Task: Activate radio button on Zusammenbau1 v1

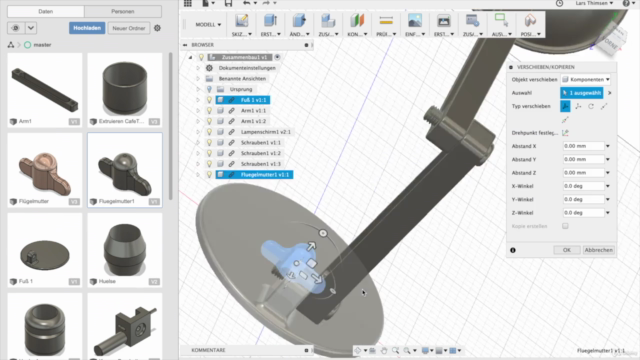Action: point(278,57)
